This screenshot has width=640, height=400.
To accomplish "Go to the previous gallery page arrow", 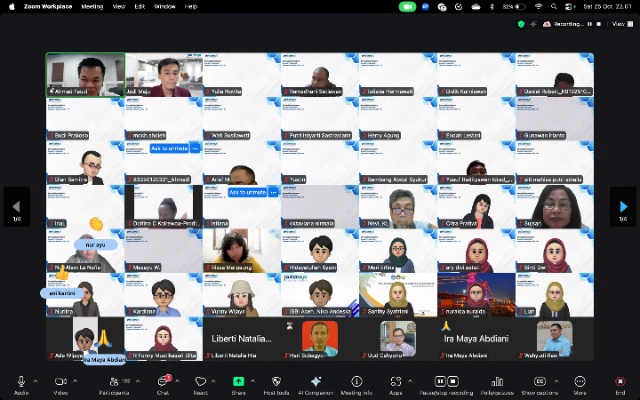I will (17, 207).
